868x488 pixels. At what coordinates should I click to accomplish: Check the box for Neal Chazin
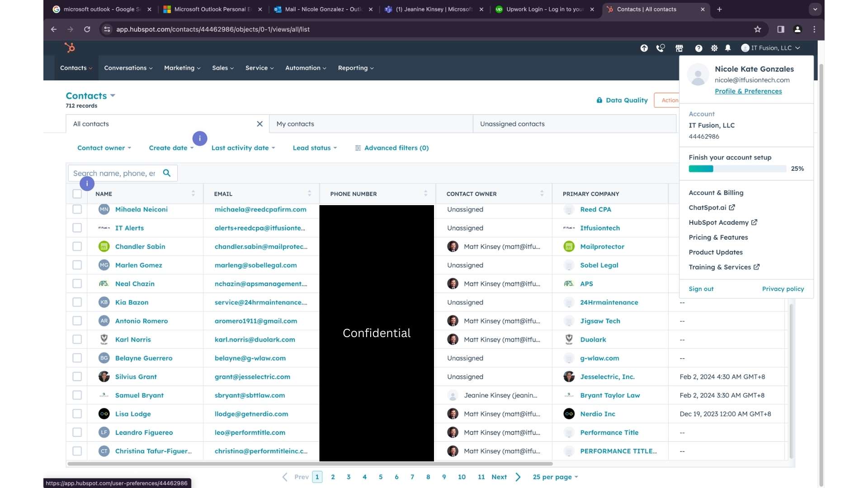click(x=77, y=283)
